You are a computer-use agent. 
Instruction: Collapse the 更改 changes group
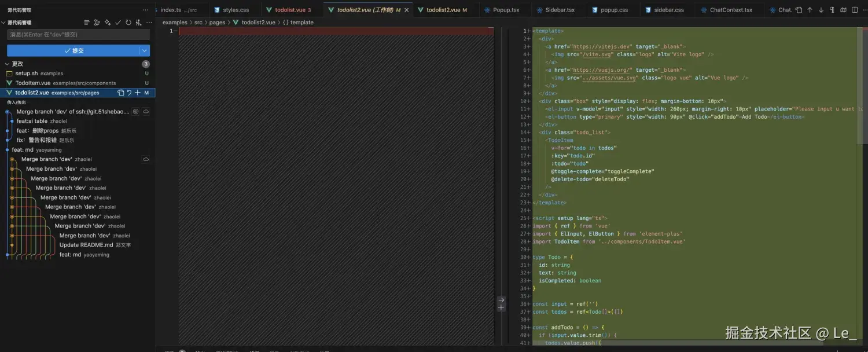tap(8, 64)
